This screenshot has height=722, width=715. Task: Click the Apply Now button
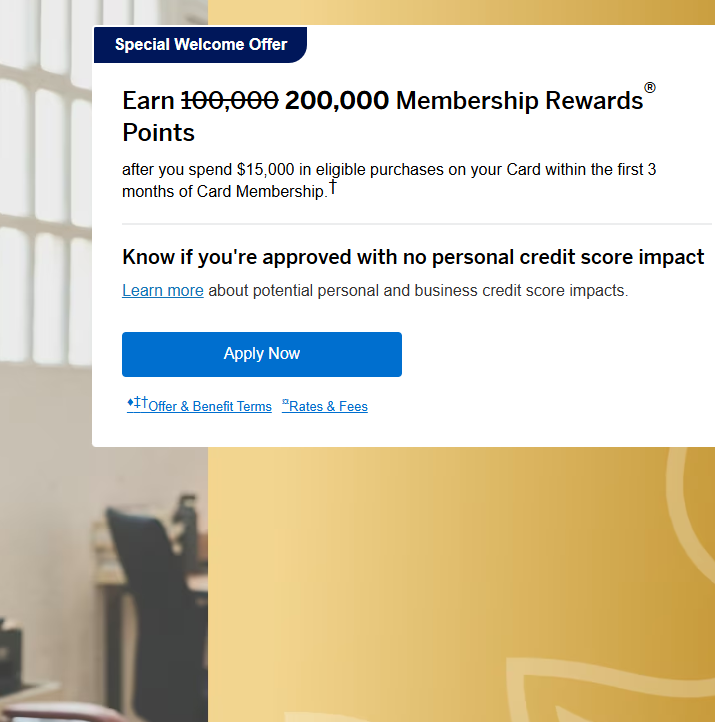click(262, 354)
